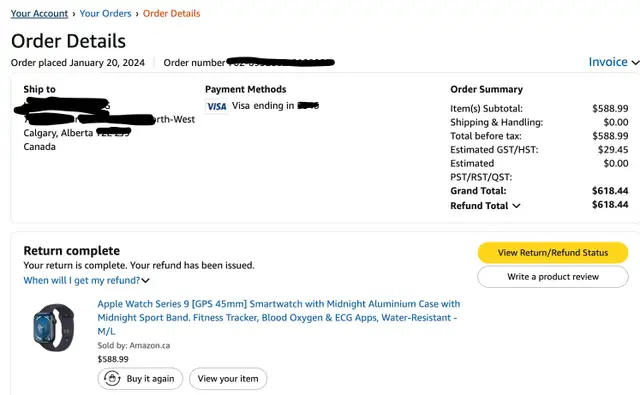Screen dimensions: 640x395
Task: Open the Apple Watch product thumbnail
Action: [53, 328]
